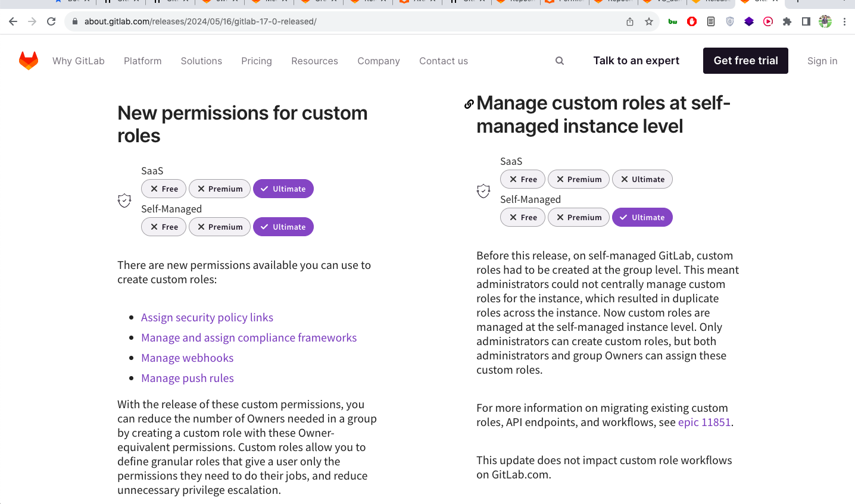The height and width of the screenshot is (504, 855).
Task: Open the site search magnifier icon
Action: point(560,61)
